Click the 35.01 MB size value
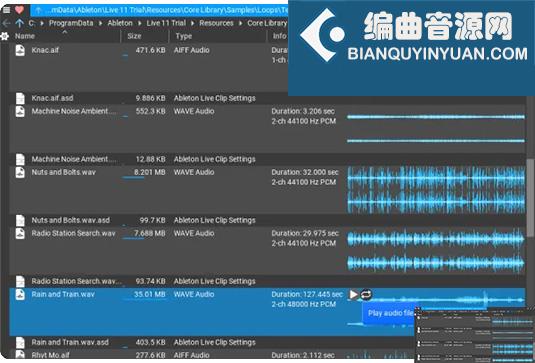 pos(150,294)
